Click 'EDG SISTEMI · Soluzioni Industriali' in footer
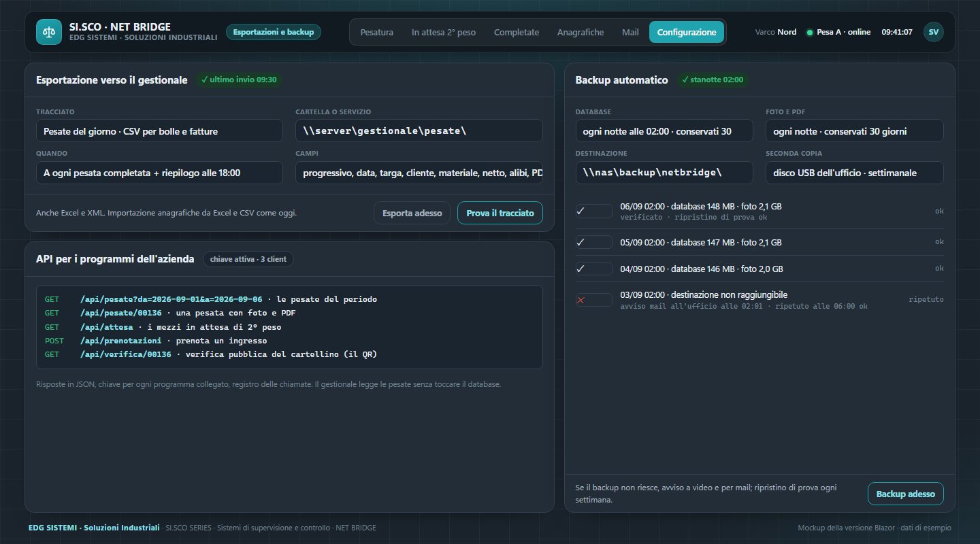The height and width of the screenshot is (544, 980). (95, 528)
